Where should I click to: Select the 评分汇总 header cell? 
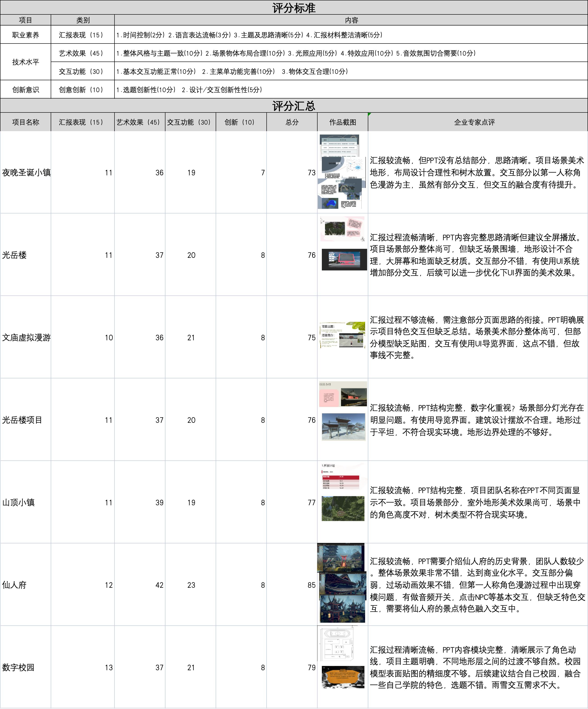tap(294, 106)
